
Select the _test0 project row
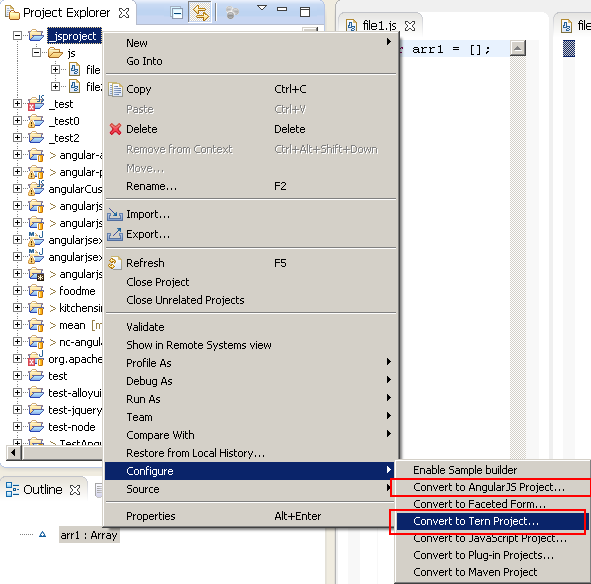point(64,121)
